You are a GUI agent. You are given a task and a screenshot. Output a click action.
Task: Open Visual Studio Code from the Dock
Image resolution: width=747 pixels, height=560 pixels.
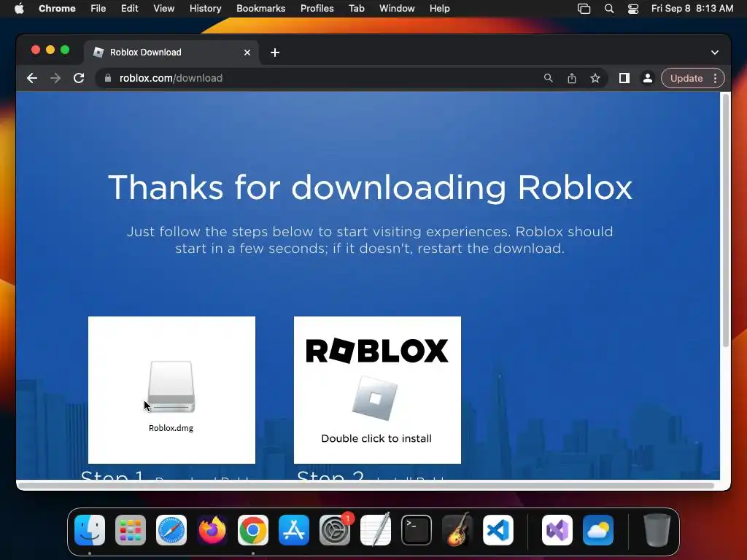coord(498,530)
